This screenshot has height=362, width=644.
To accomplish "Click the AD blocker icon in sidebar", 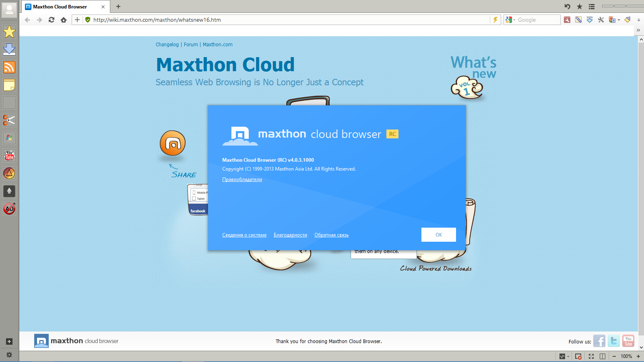I will (x=9, y=209).
